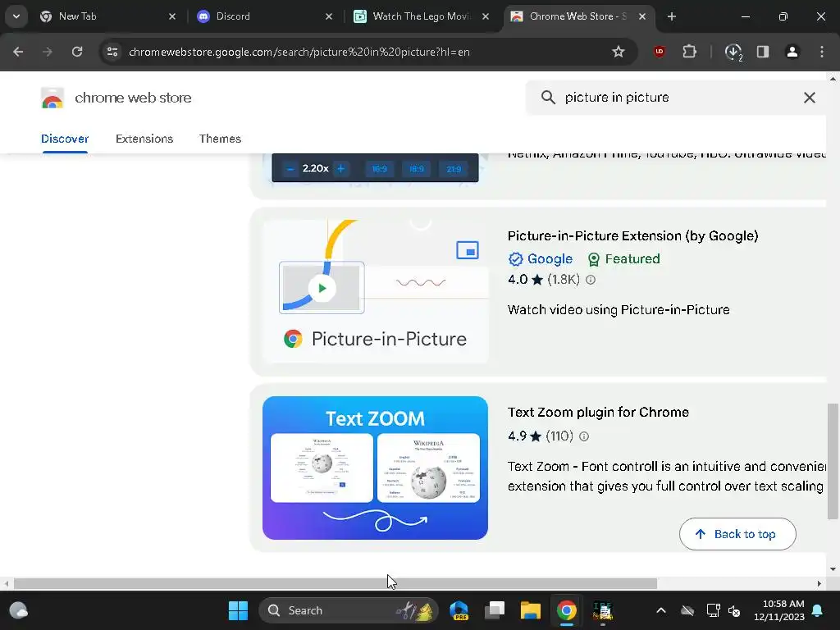Click the scroll right arrow of horizontal scrollbar
Image resolution: width=840 pixels, height=630 pixels.
(819, 583)
